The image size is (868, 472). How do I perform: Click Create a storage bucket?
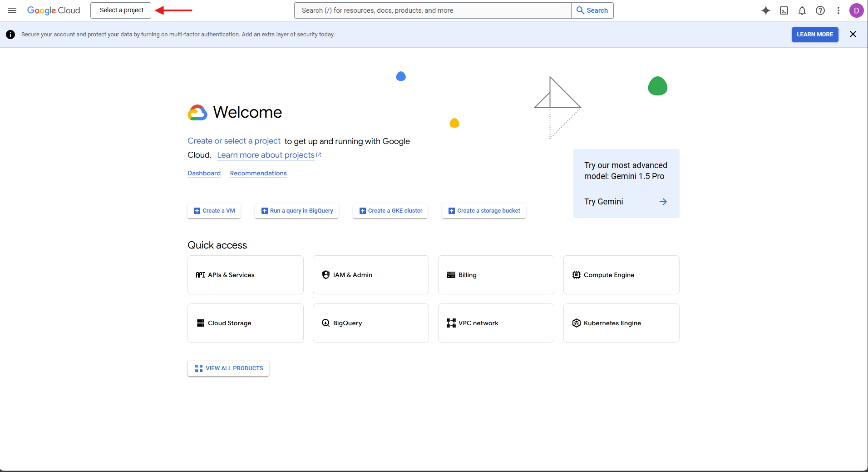click(484, 211)
